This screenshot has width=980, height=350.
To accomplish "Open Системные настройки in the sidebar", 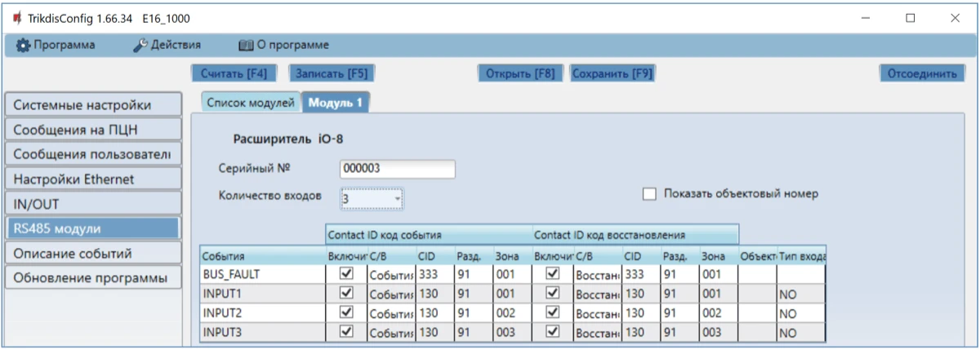I will 92,105.
